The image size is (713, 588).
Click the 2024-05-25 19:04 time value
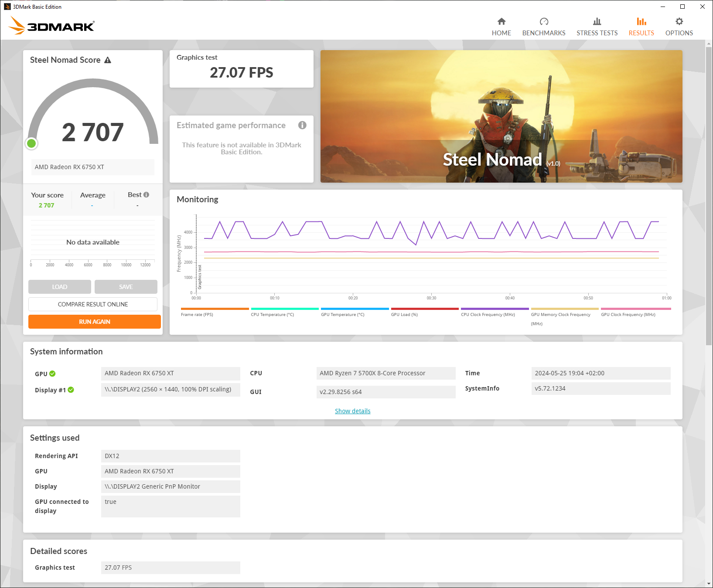pyautogui.click(x=601, y=373)
